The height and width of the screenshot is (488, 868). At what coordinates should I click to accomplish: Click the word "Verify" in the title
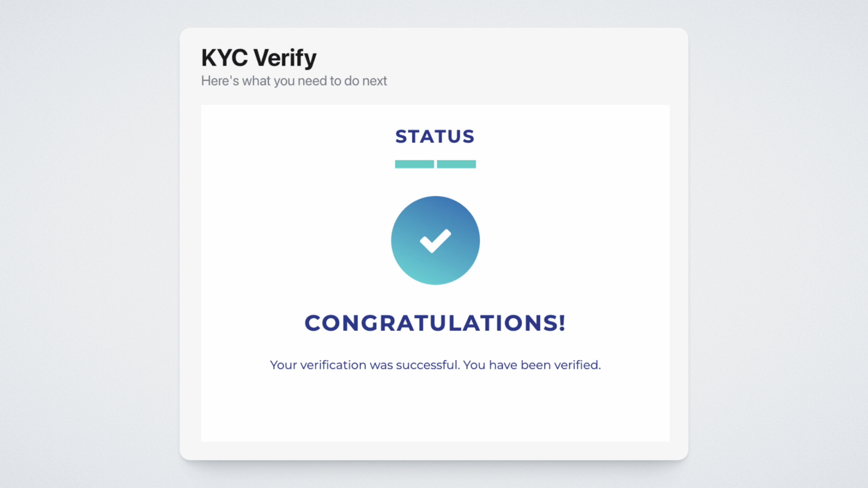[285, 58]
